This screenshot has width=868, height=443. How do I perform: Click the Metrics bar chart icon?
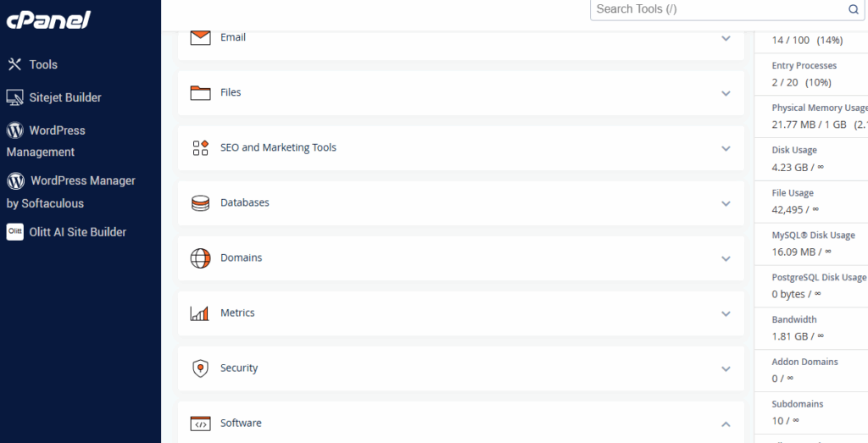pyautogui.click(x=199, y=313)
